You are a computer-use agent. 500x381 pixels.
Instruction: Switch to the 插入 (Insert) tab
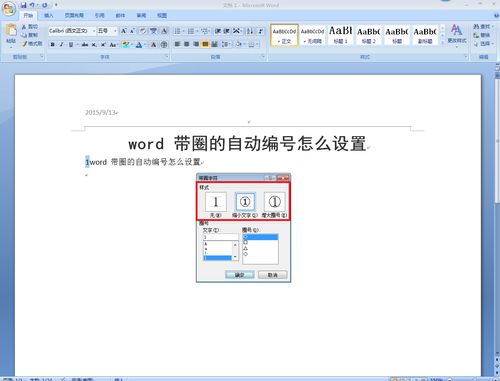point(49,15)
